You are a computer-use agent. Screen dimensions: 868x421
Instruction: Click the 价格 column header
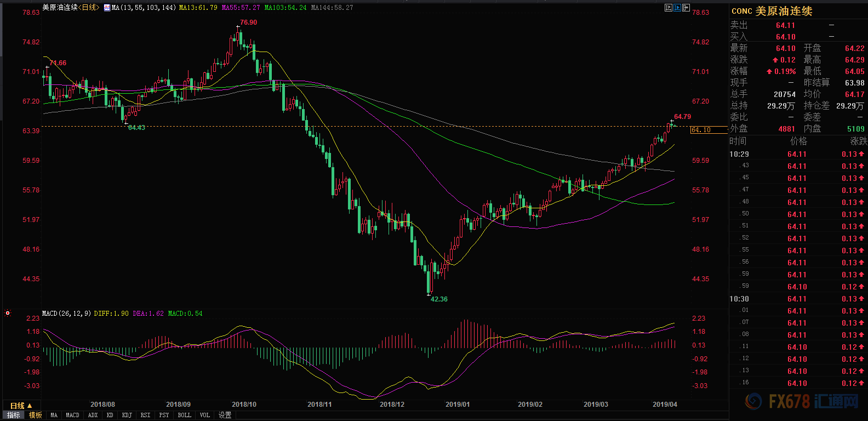798,141
